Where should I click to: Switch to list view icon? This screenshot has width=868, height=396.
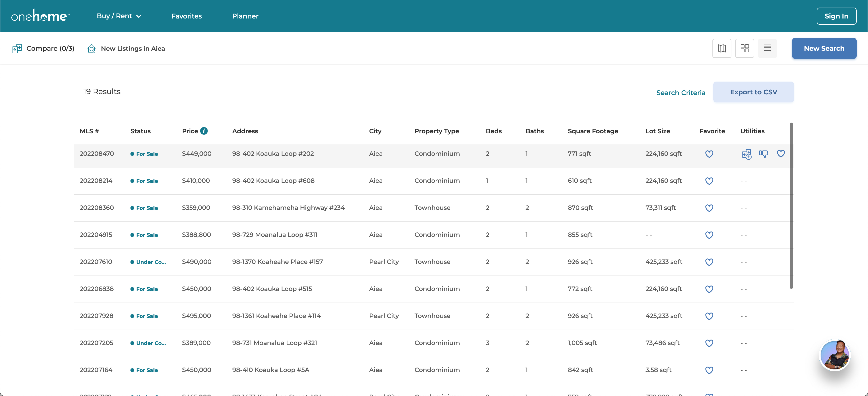click(767, 49)
